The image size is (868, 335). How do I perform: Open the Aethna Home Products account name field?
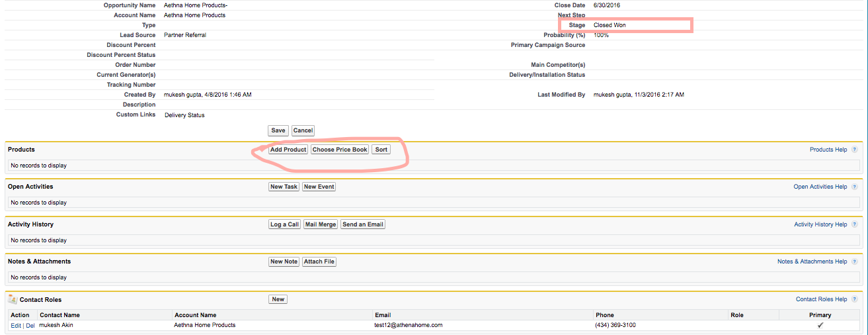pos(194,15)
